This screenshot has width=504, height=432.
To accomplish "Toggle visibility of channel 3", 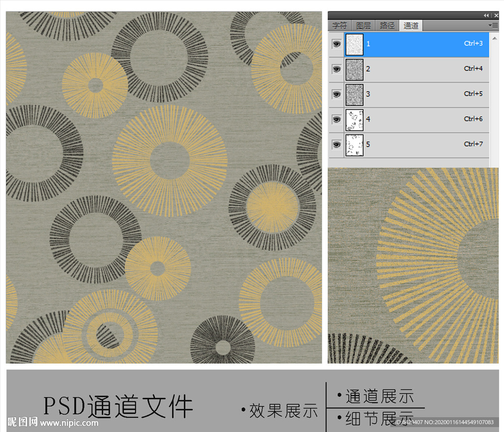I will pyautogui.click(x=337, y=94).
